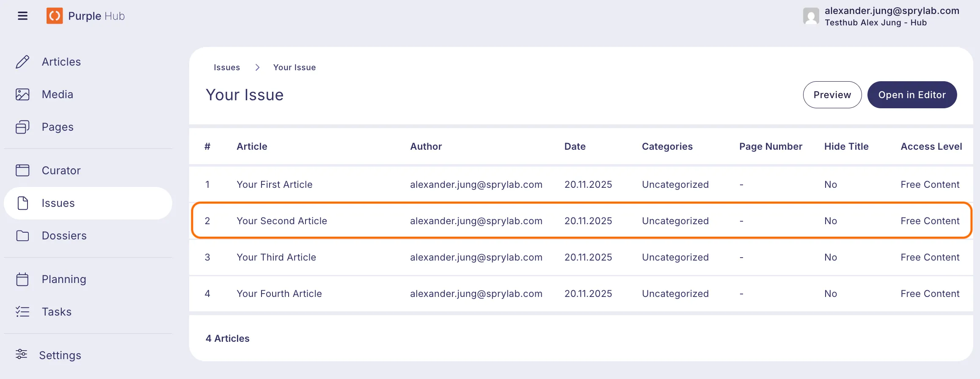
Task: Click the Date column header
Action: coord(575,146)
